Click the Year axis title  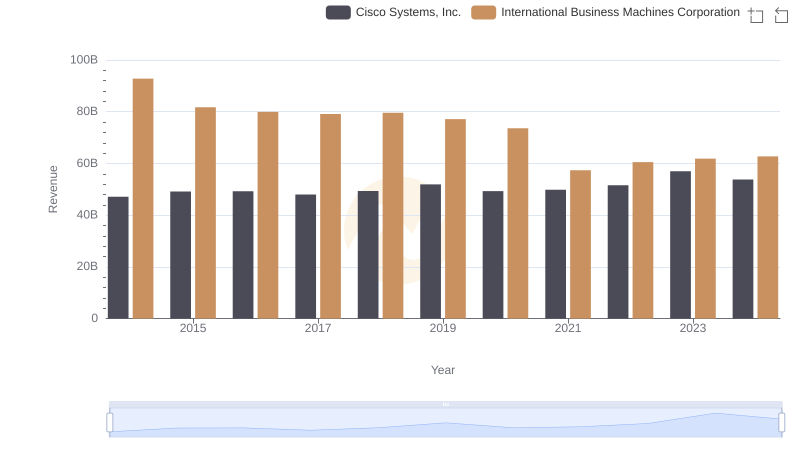point(443,370)
